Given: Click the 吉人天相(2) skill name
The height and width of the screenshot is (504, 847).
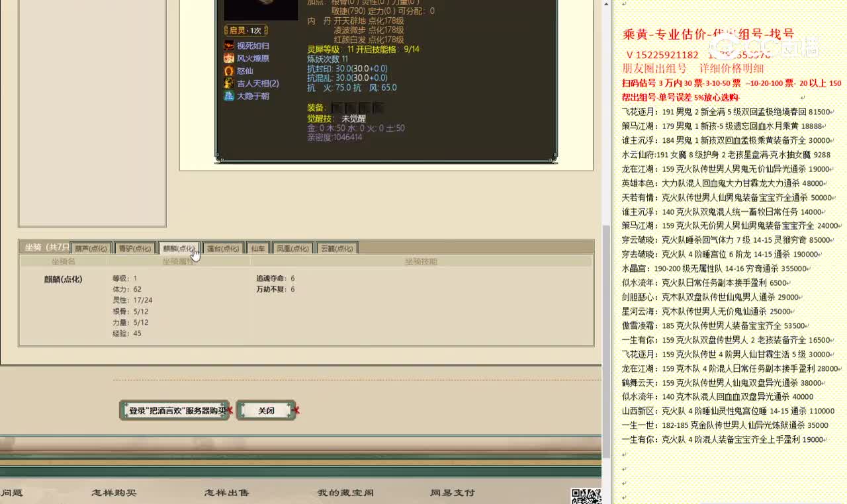Looking at the screenshot, I should click(258, 83).
